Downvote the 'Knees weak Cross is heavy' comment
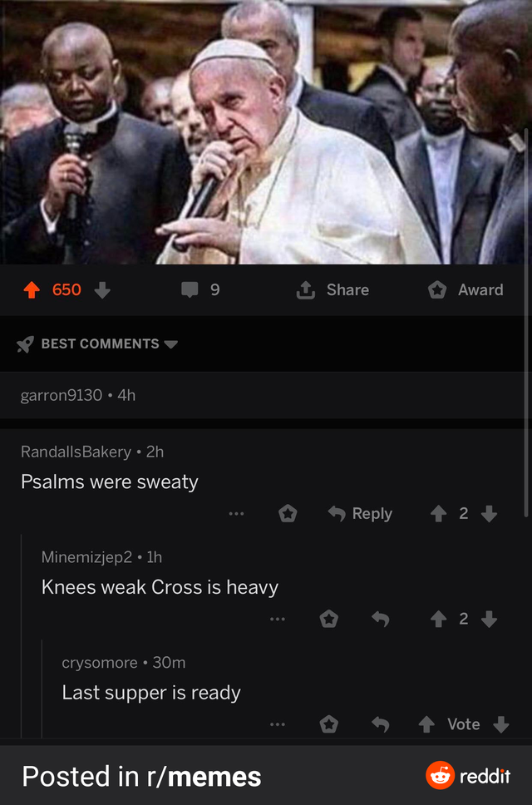The image size is (532, 805). coord(490,619)
